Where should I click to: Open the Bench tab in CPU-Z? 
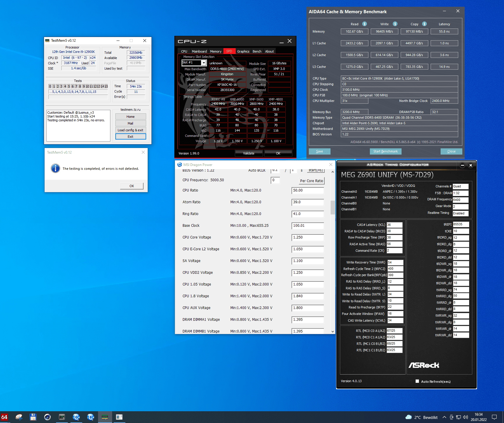coord(257,51)
